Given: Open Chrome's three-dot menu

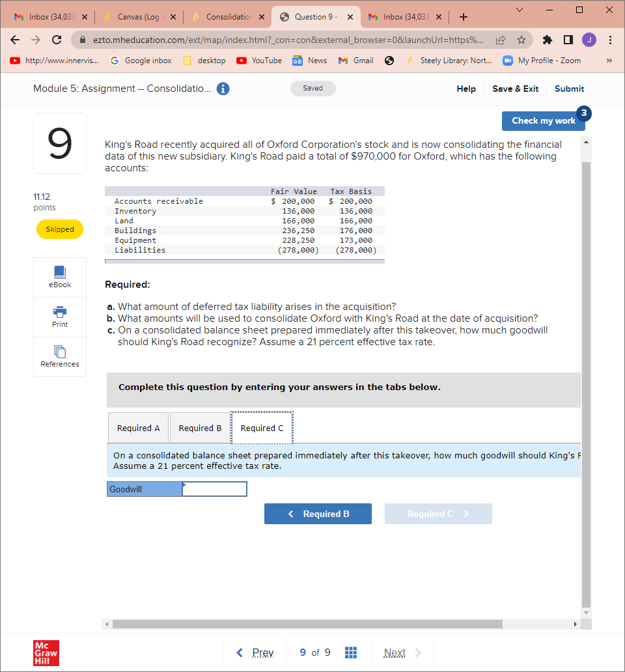Looking at the screenshot, I should coord(611,40).
